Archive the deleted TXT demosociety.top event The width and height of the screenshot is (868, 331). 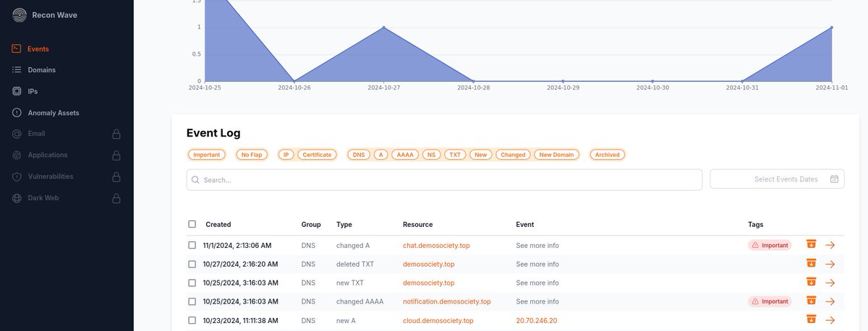[x=812, y=264]
